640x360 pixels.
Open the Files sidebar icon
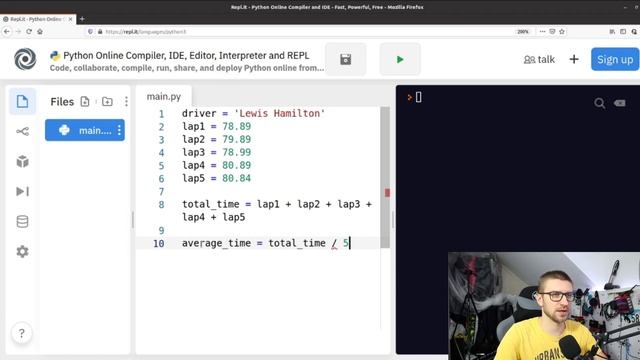22,101
